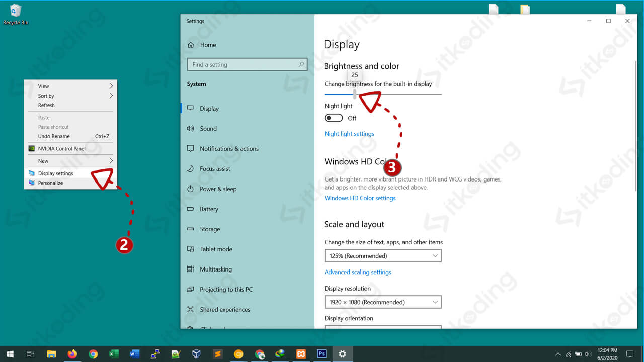Launch Google Chrome from taskbar
This screenshot has width=644, height=362.
pyautogui.click(x=93, y=354)
